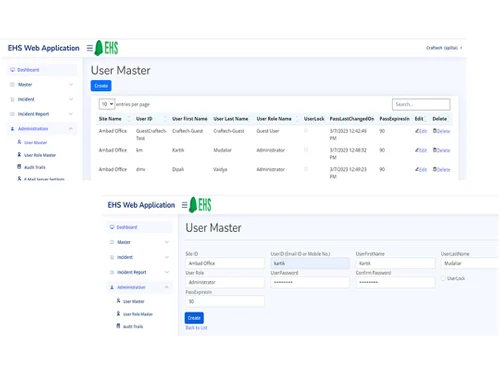The height and width of the screenshot is (375, 500).
Task: Toggle UserLock checkbox for Dipali row
Action: click(306, 169)
